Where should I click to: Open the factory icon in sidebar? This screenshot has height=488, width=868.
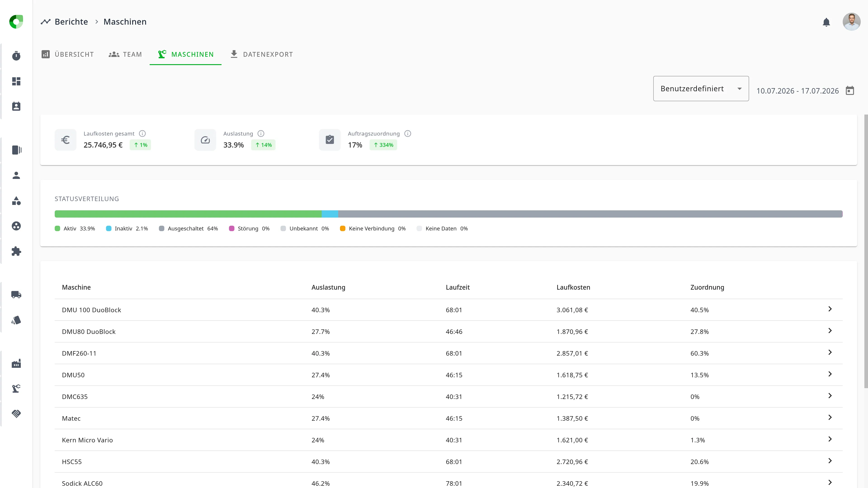pyautogui.click(x=16, y=363)
